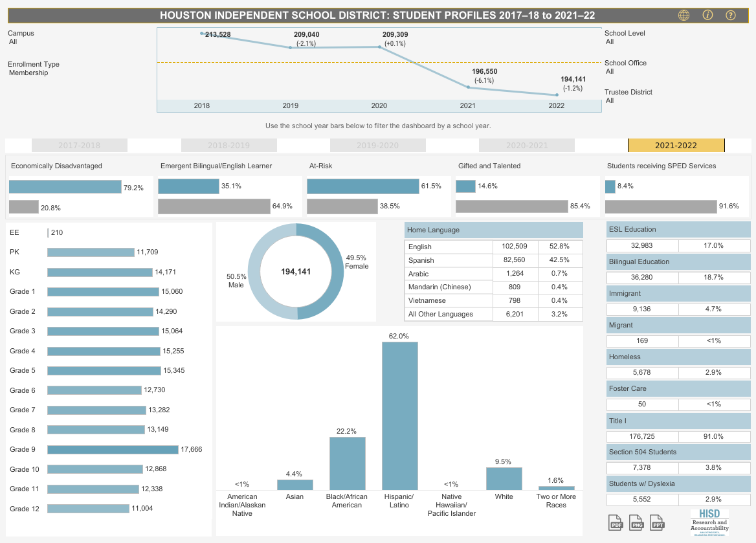Click the Arabic row in Home Language

494,273
